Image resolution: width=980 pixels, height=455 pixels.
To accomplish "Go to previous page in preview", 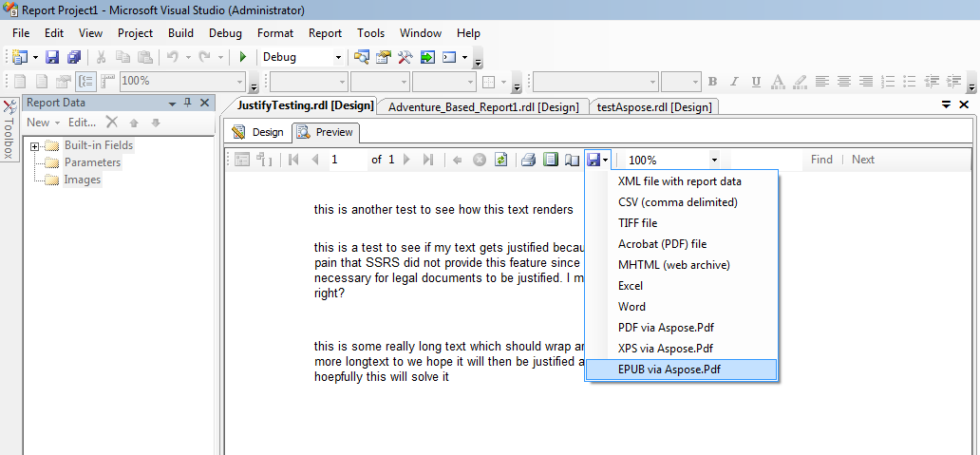I will (315, 160).
